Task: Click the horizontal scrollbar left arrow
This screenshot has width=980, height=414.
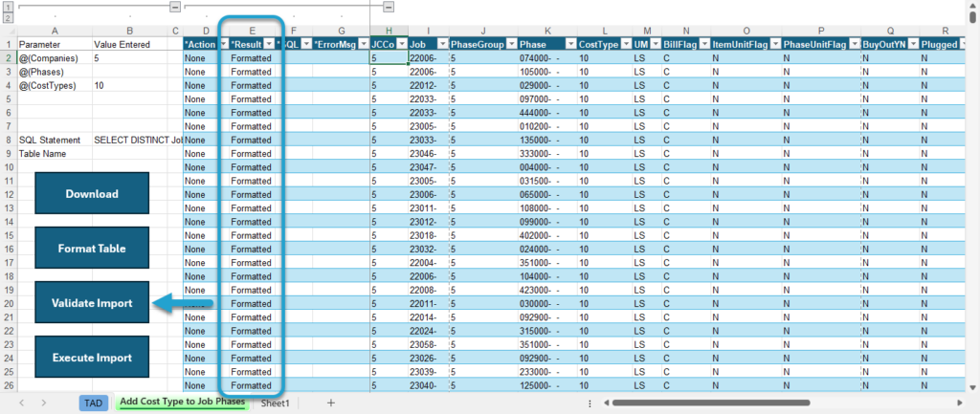Action: point(606,403)
